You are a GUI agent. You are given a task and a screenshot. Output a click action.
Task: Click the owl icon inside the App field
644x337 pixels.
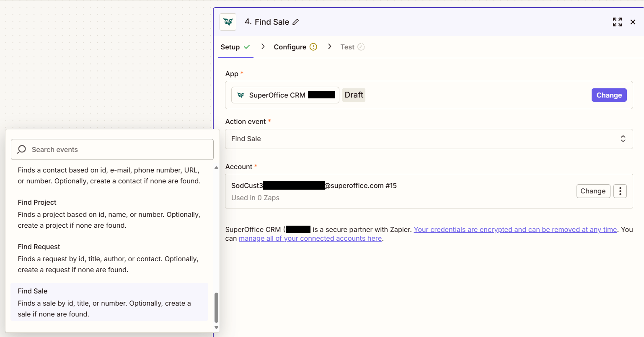pyautogui.click(x=240, y=95)
